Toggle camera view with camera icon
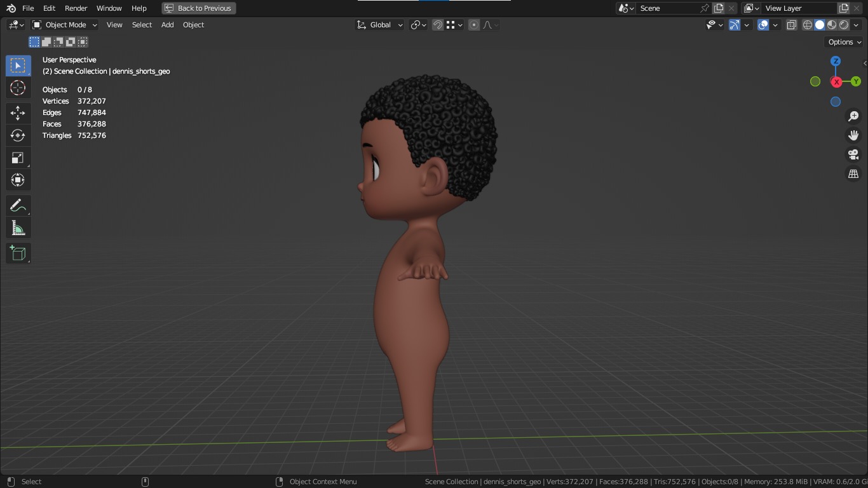 853,154
